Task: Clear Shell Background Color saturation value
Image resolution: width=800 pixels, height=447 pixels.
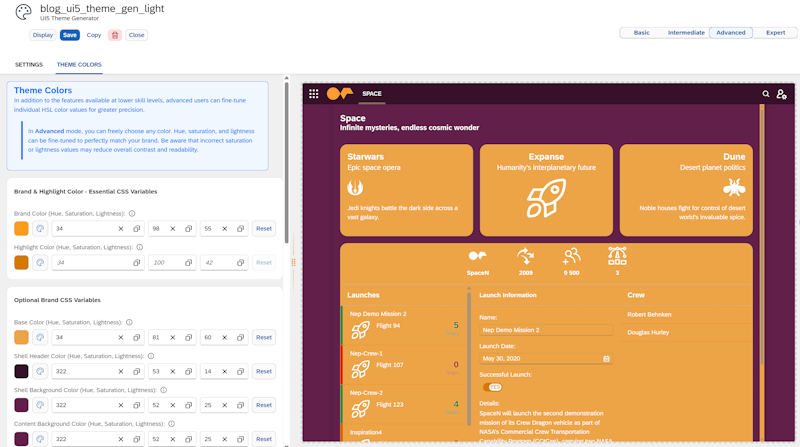Action: point(173,405)
